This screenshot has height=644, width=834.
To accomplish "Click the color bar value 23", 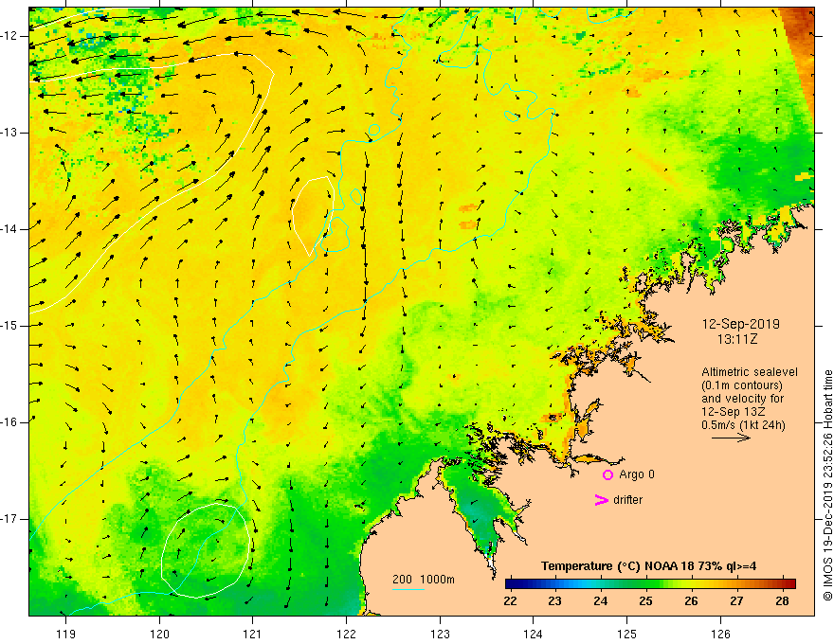I will click(x=555, y=601).
